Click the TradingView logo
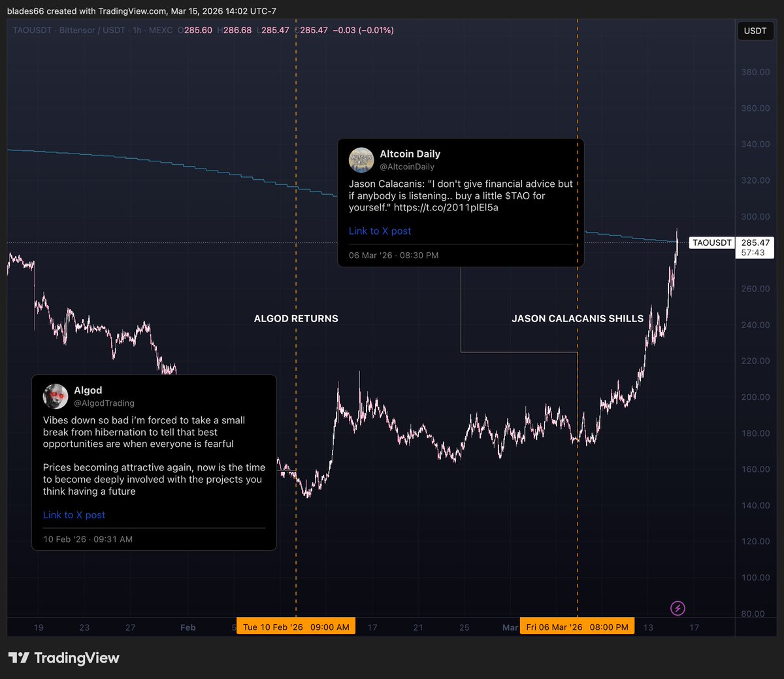Screen dimensions: 784x679 coord(64,657)
